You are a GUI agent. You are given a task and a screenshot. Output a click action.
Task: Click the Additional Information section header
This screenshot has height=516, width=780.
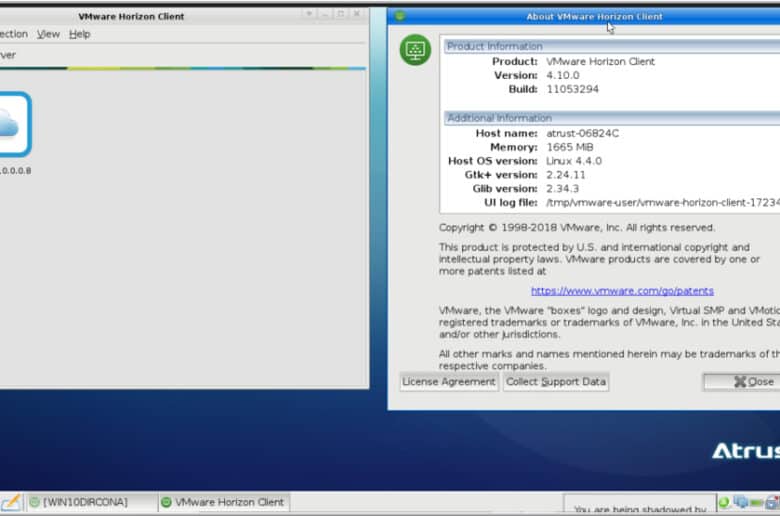pyautogui.click(x=612, y=118)
